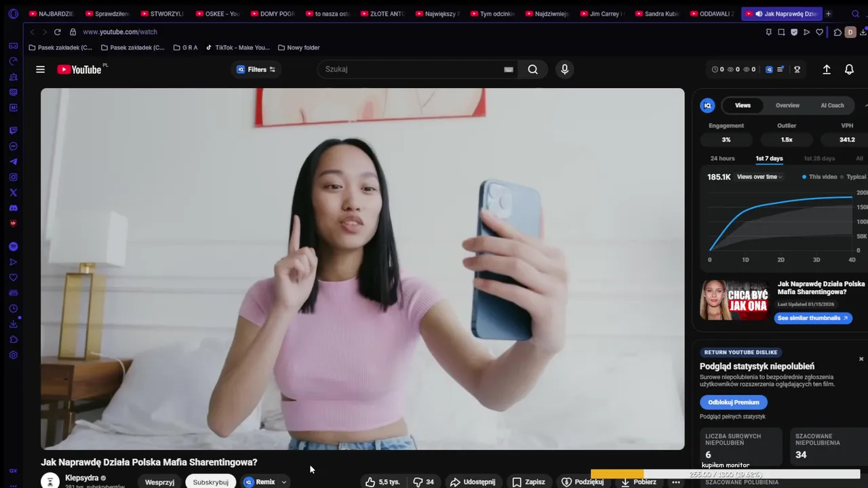This screenshot has width=868, height=488.
Task: Select the '1st 7 days' time range
Action: [x=769, y=159]
